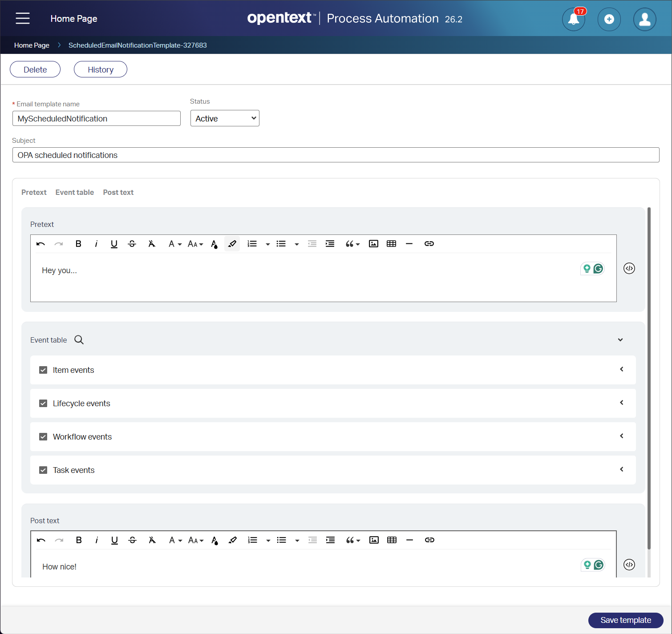Apply bold in the Post text editor
The width and height of the screenshot is (672, 634).
point(79,540)
